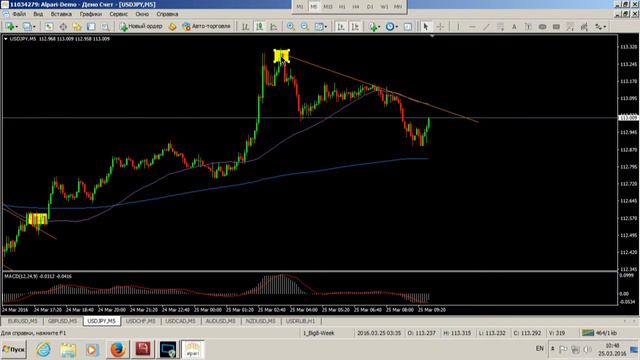This screenshot has height=360, width=640.
Task: Expand the new chart dropdown arrow
Action: (x=16, y=27)
